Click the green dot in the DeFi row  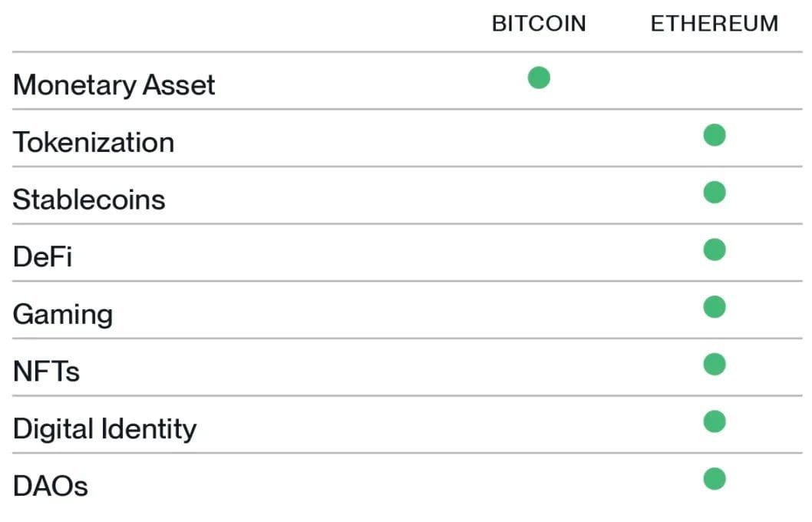(x=714, y=249)
